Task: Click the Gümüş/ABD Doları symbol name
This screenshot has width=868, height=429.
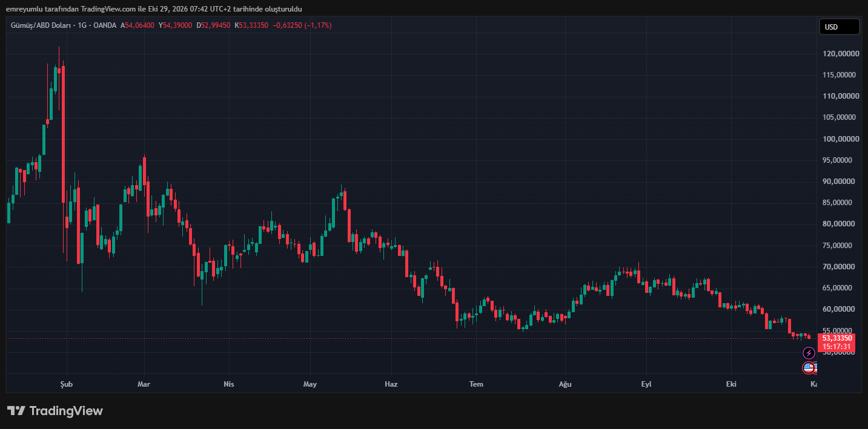Action: pos(41,25)
